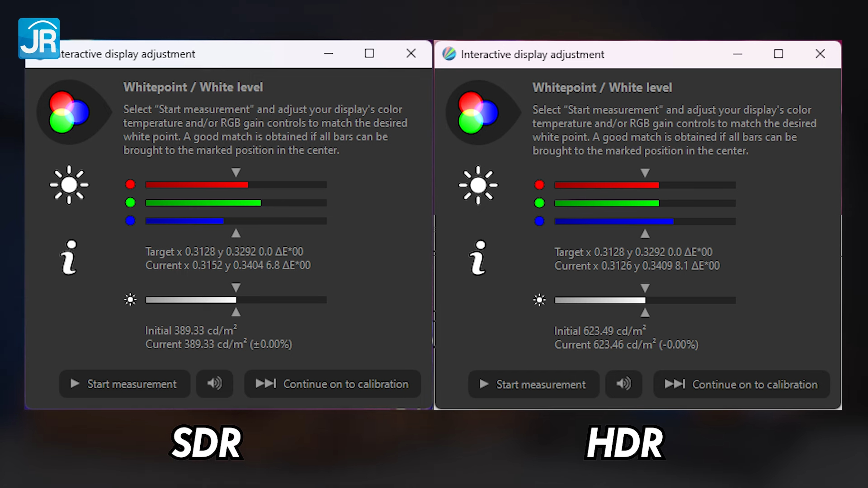Mute the measurement sound via SDR speaker button
This screenshot has height=488, width=868.
coord(214,384)
